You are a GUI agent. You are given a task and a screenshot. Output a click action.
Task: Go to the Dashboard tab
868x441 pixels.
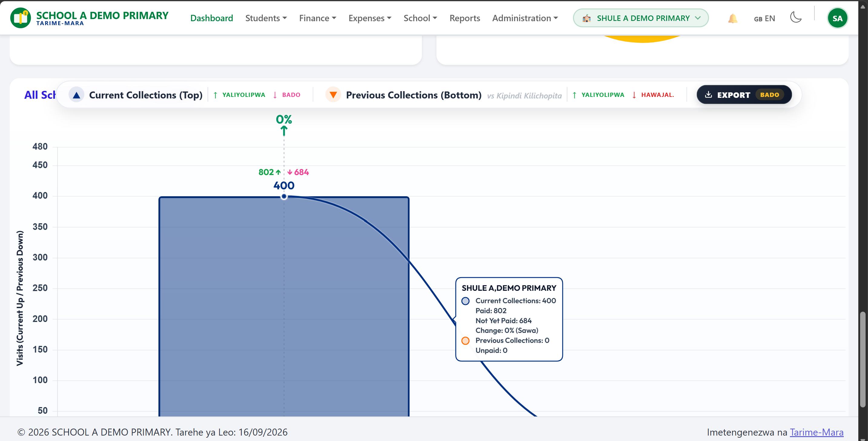pos(212,18)
